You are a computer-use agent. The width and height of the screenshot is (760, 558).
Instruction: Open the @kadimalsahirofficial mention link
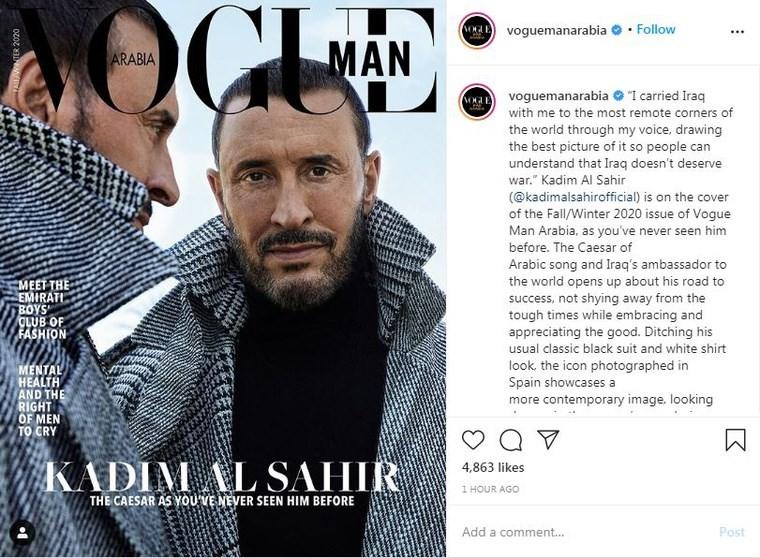pos(574,197)
